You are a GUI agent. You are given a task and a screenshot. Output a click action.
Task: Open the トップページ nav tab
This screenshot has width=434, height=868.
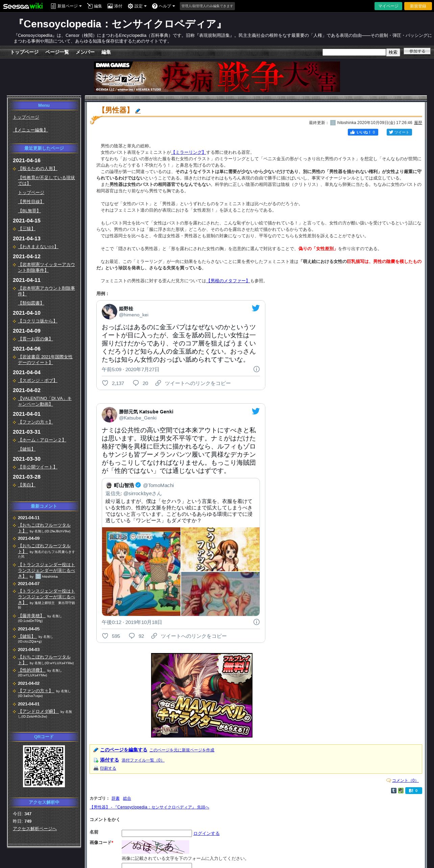point(24,52)
